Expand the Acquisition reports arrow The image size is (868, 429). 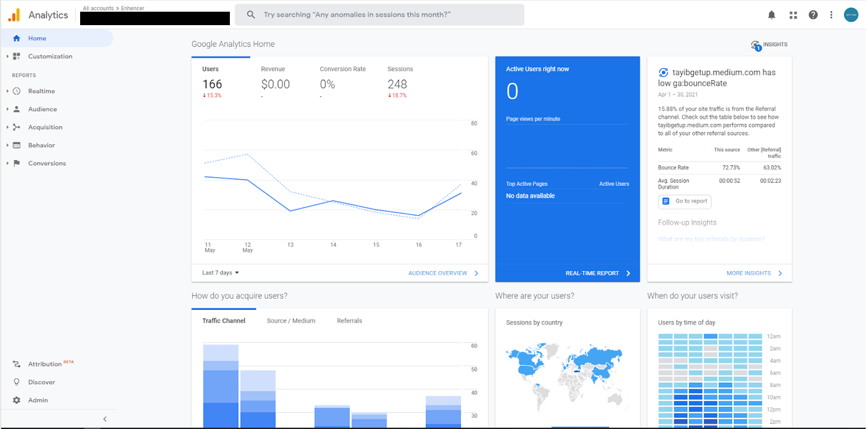pyautogui.click(x=8, y=127)
